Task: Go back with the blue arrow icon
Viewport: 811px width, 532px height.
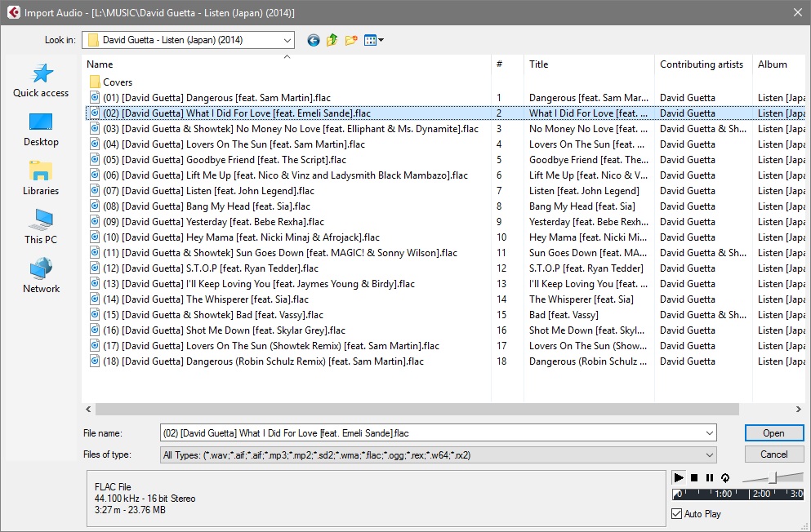Action: click(314, 40)
